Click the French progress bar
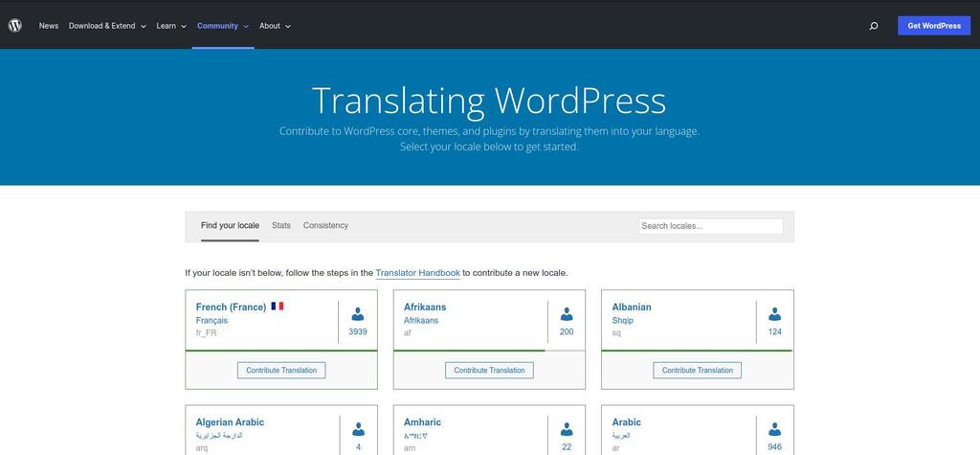Image resolution: width=980 pixels, height=455 pixels. [x=281, y=351]
